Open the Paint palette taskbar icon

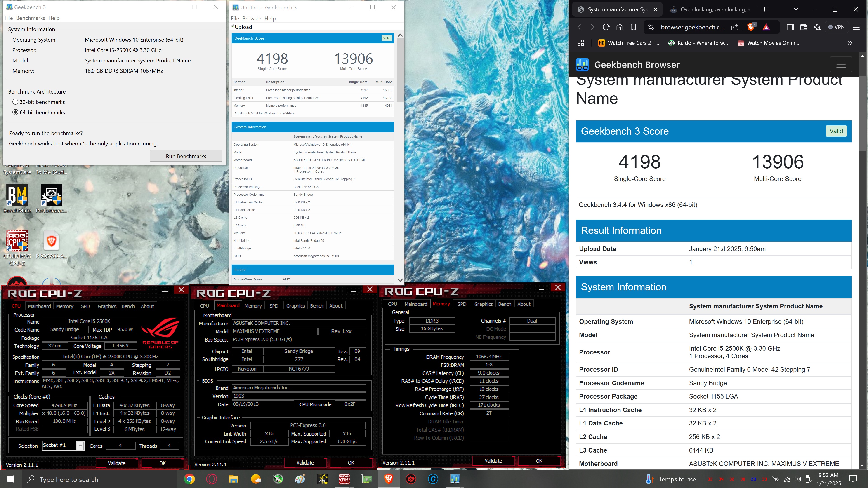[300, 479]
